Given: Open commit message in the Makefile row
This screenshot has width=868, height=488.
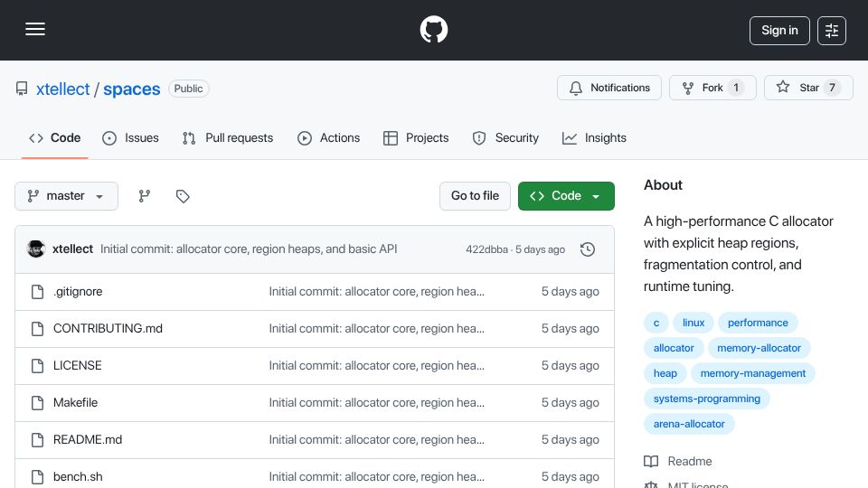Looking at the screenshot, I should pyautogui.click(x=376, y=403).
